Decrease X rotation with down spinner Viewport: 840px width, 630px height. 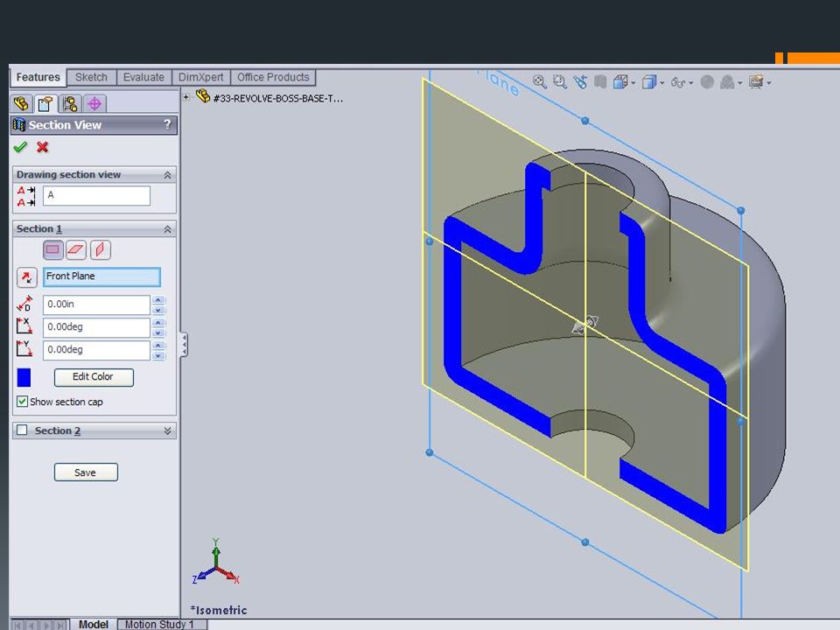point(158,332)
